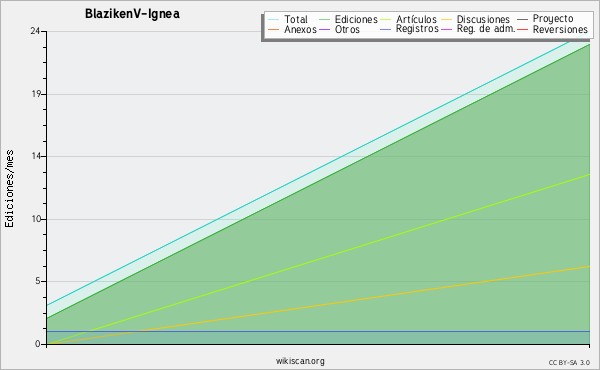600x370 pixels.
Task: Select the Proyecto legend entry
Action: (553, 19)
